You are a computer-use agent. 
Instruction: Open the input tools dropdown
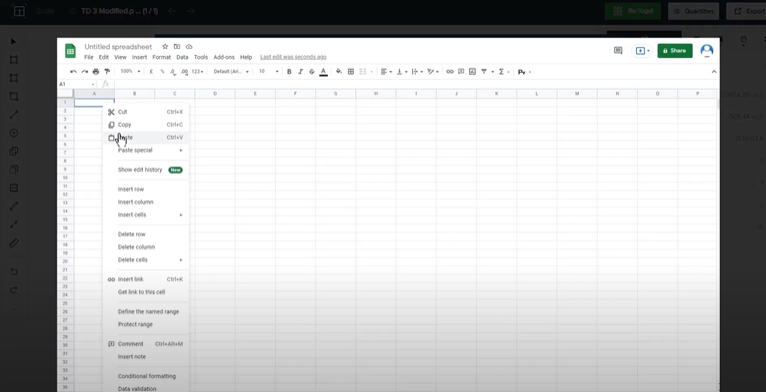click(524, 72)
